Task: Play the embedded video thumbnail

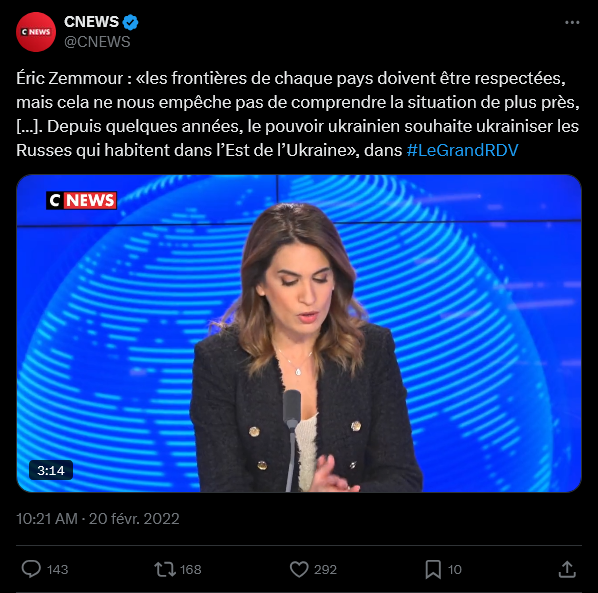Action: click(299, 333)
